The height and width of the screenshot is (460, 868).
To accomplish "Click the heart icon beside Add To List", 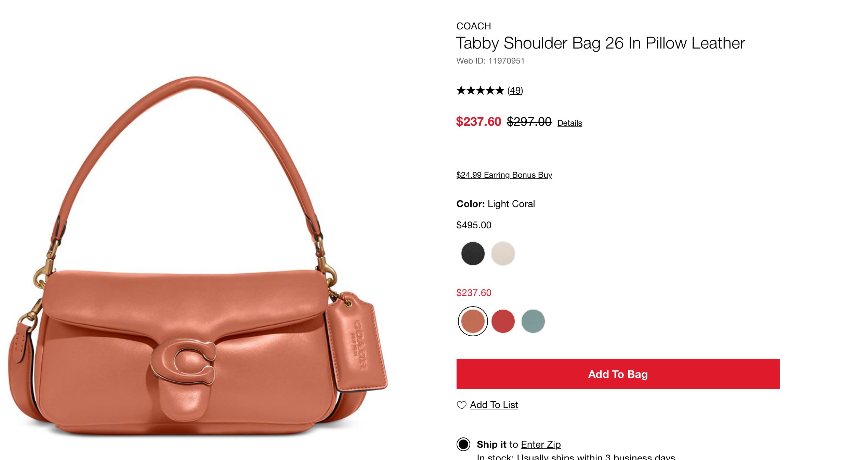I will tap(462, 405).
